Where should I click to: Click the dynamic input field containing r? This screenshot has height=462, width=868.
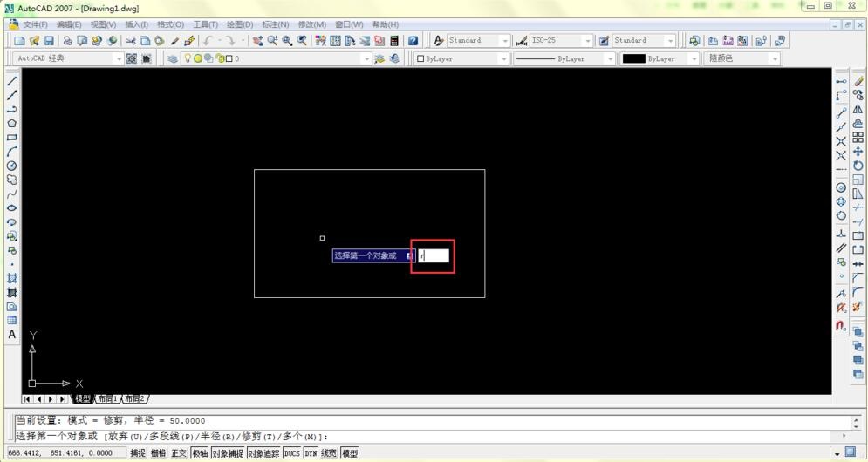click(433, 255)
